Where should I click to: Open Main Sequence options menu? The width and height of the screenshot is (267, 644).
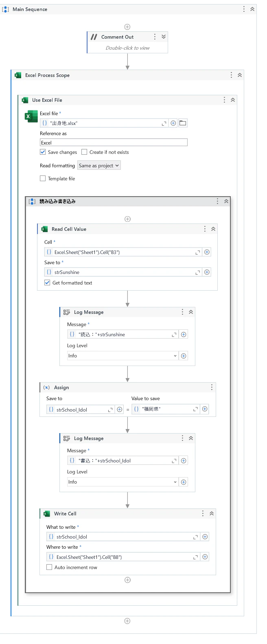244,9
